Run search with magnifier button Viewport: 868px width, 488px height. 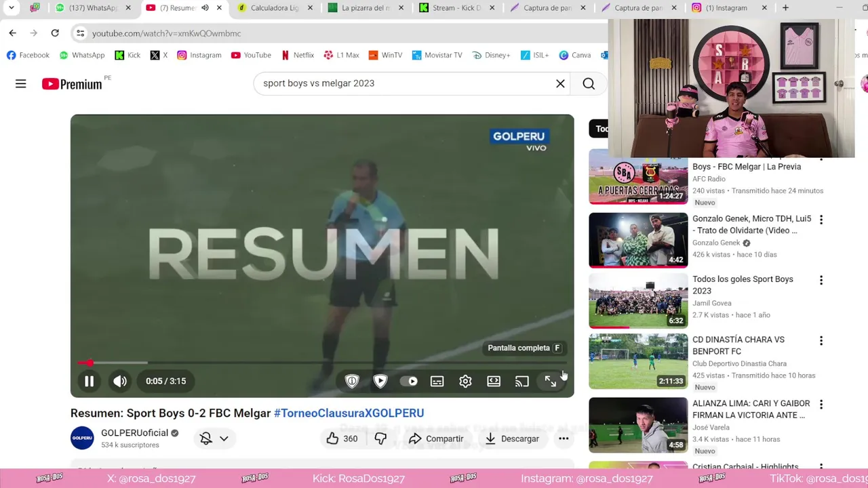click(x=589, y=83)
